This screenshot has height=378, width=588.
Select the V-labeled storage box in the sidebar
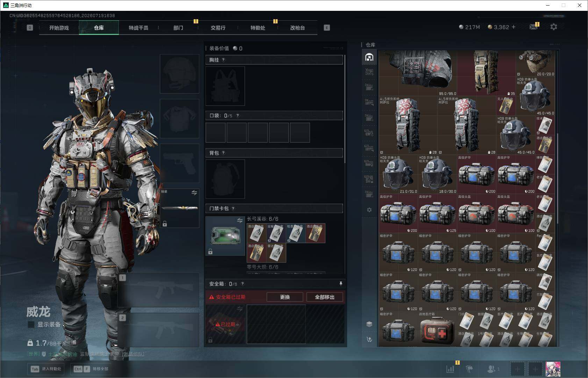(x=369, y=72)
